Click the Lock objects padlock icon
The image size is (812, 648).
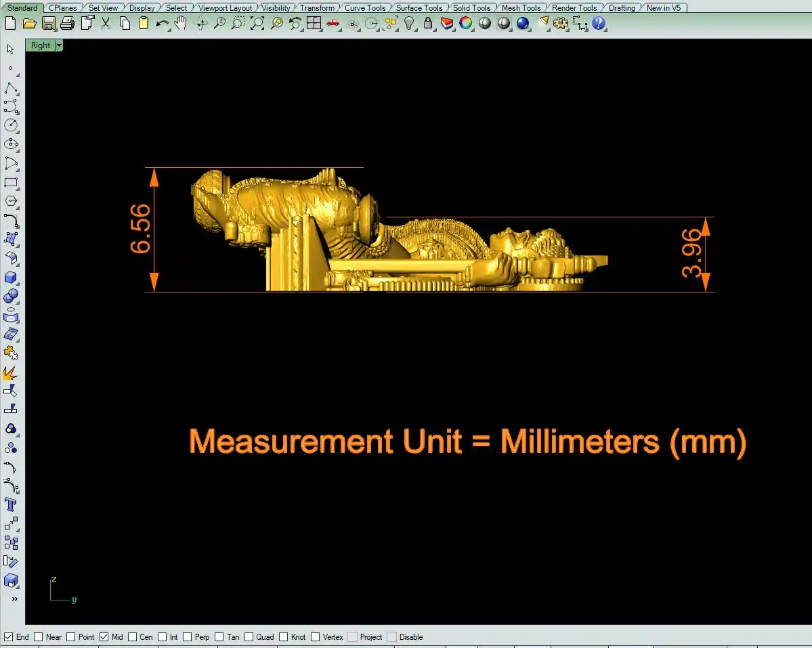coord(428,24)
